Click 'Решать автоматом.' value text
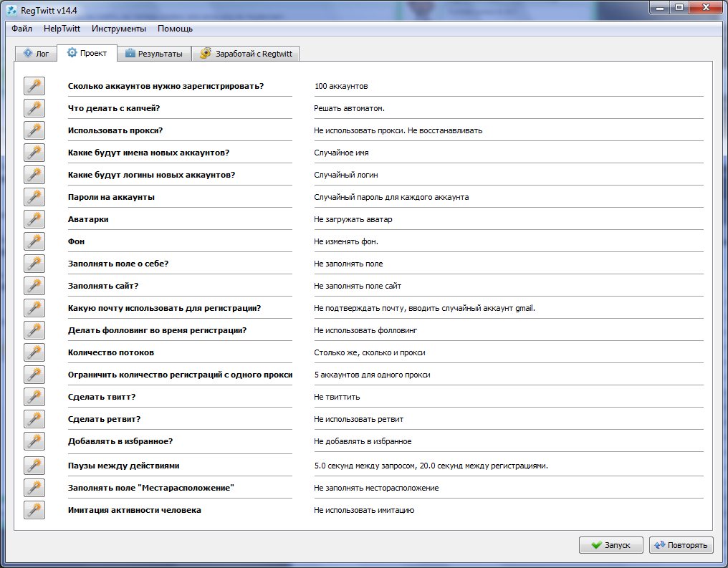The height and width of the screenshot is (568, 728). click(349, 109)
